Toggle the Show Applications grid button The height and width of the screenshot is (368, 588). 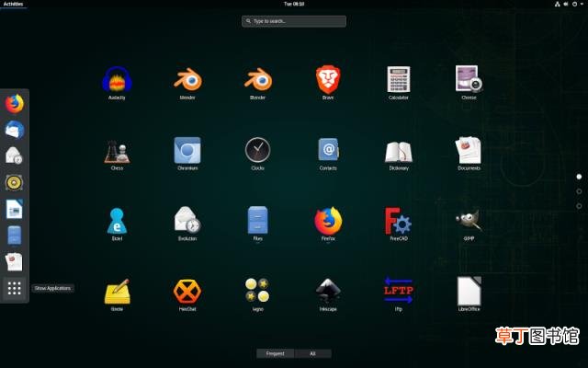(15, 288)
